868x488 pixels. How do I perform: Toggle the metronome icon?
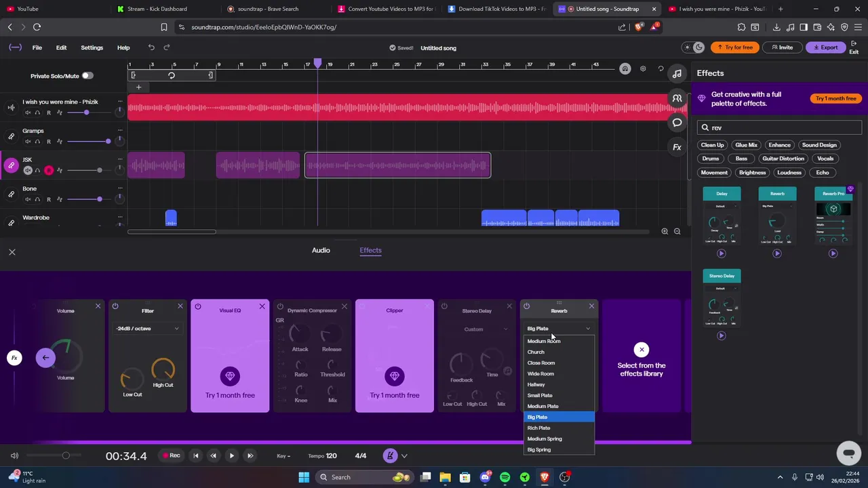pos(390,456)
